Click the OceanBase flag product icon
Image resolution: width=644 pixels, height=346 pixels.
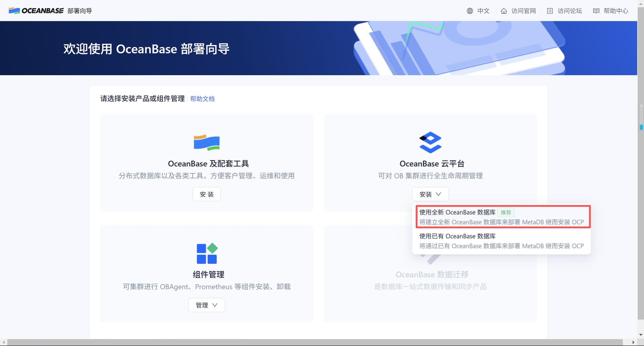207,142
